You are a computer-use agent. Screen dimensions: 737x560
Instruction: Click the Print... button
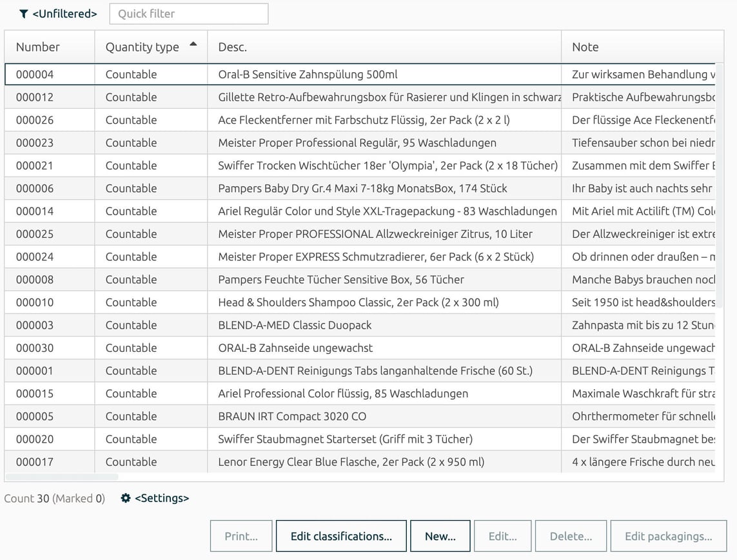coord(241,536)
